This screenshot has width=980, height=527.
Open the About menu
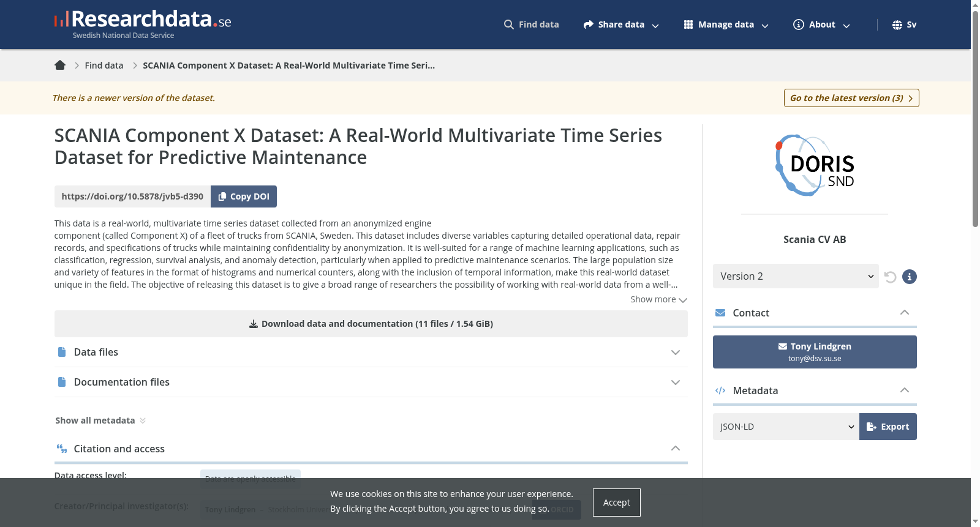pos(822,24)
